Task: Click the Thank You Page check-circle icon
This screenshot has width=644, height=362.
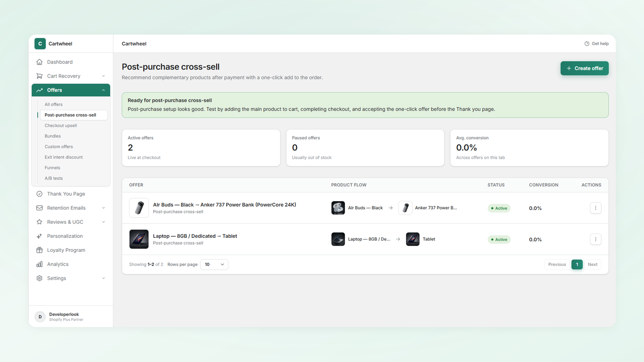Action: pyautogui.click(x=39, y=194)
